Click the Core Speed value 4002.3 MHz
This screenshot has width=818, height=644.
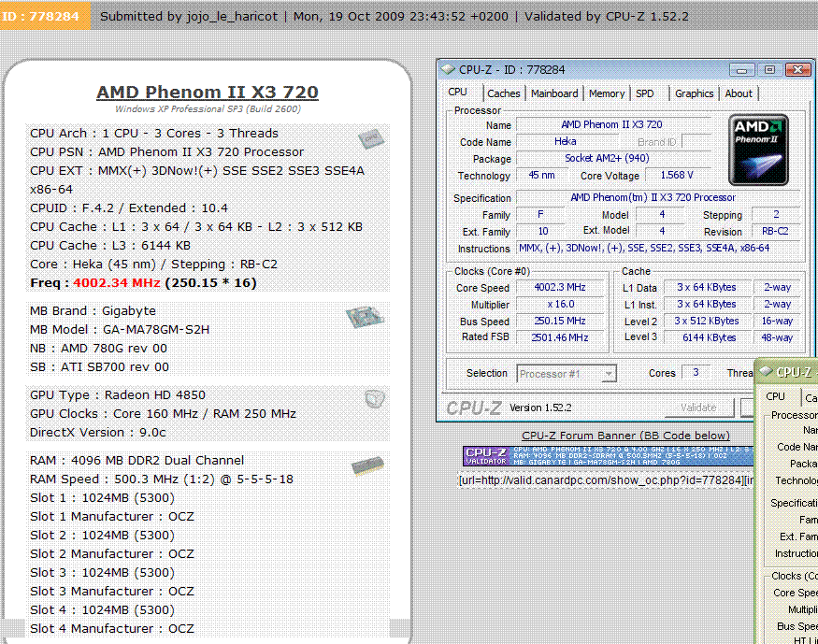(560, 287)
